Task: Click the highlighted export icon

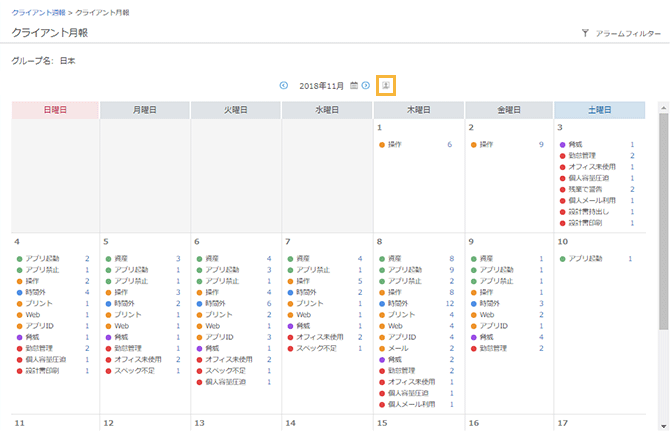Action: tap(386, 86)
